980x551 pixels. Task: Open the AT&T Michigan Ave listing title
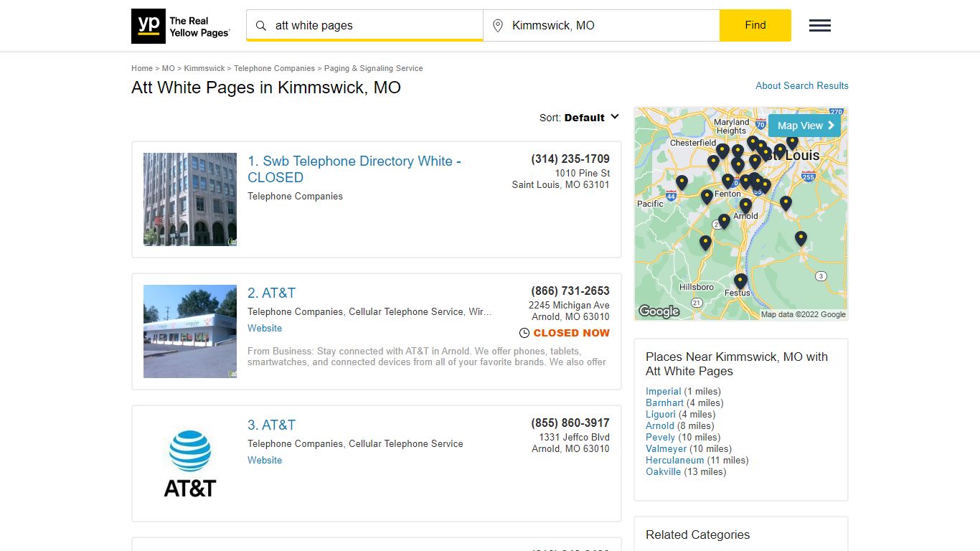coord(272,293)
